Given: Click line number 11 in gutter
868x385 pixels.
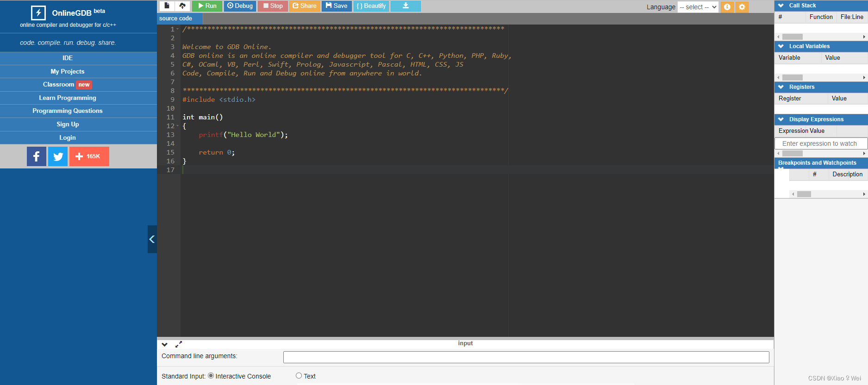Looking at the screenshot, I should click(x=170, y=117).
